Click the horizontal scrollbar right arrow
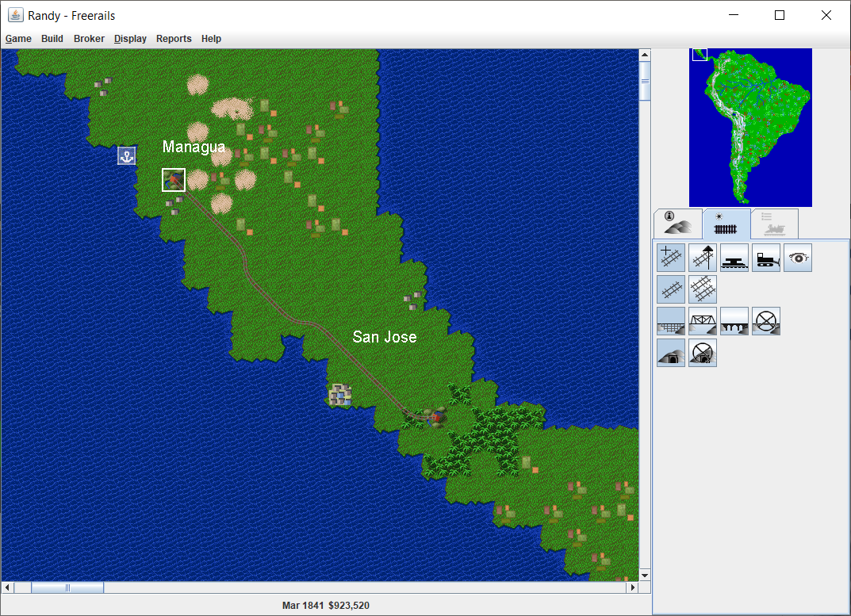851x616 pixels. tap(632, 587)
